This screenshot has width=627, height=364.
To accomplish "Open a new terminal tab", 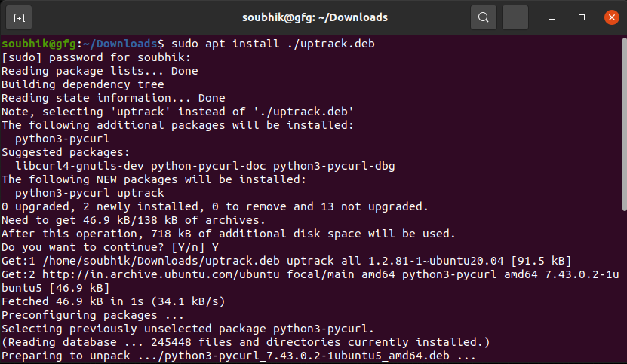I will [x=19, y=17].
